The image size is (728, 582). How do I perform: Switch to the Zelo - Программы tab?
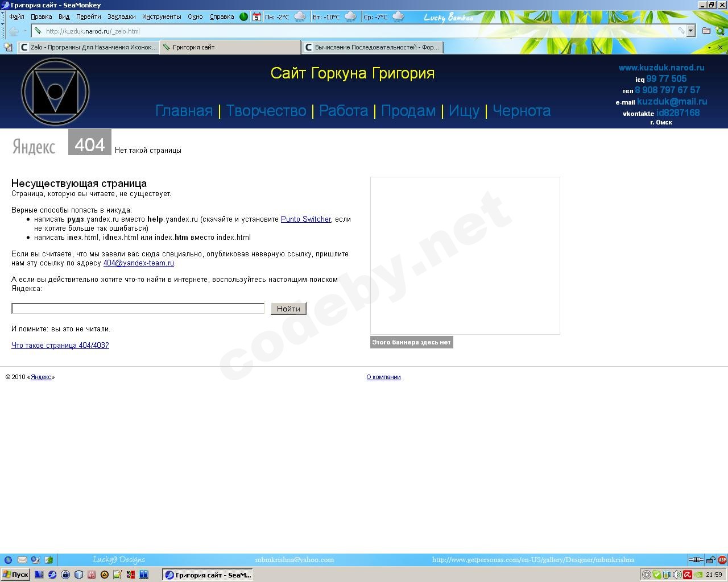(88, 47)
